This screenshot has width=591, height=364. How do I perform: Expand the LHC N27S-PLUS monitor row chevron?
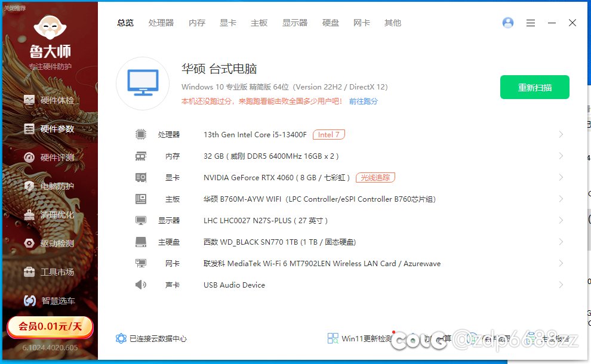pos(561,220)
